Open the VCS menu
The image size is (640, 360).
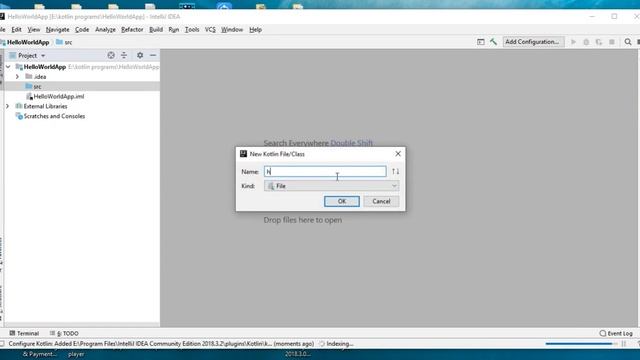210,29
